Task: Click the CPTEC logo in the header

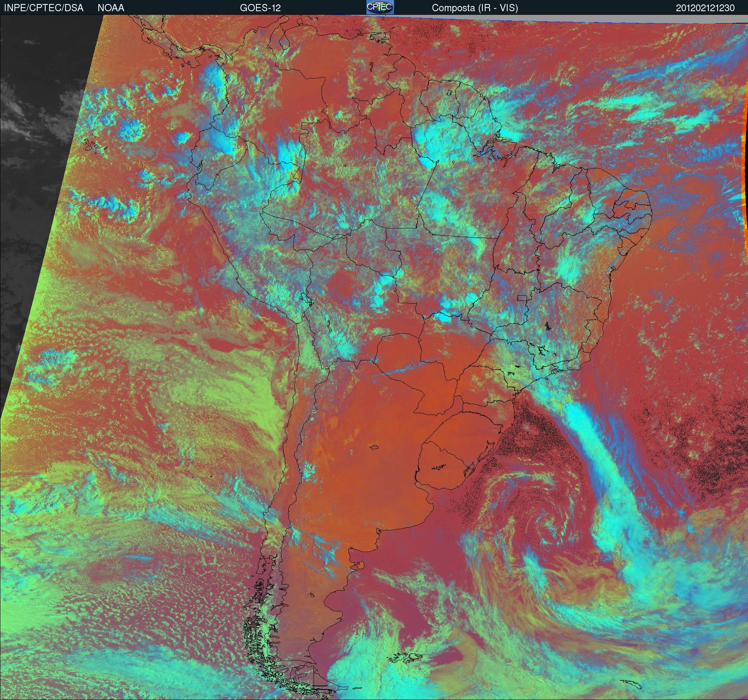Action: (380, 7)
